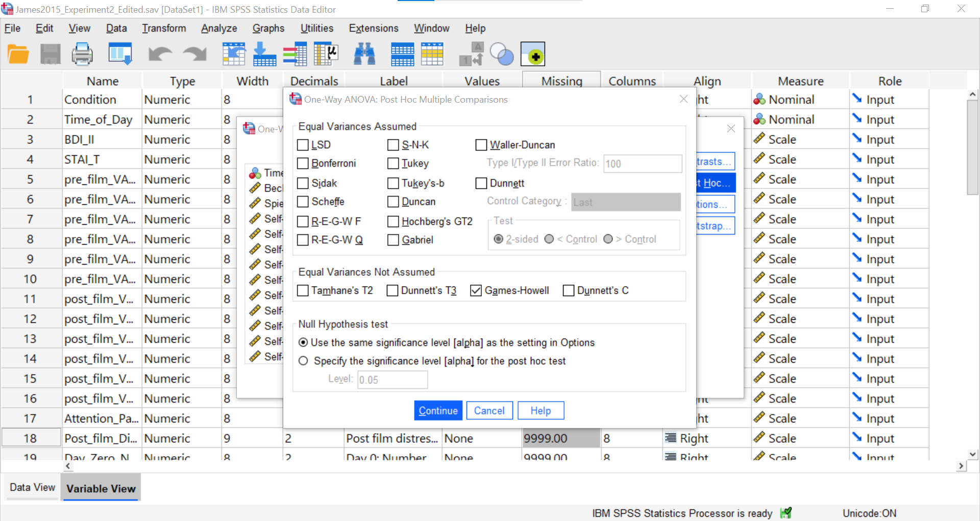Click the Use Variable Sets circles icon
The image size is (980, 521).
[x=502, y=54]
